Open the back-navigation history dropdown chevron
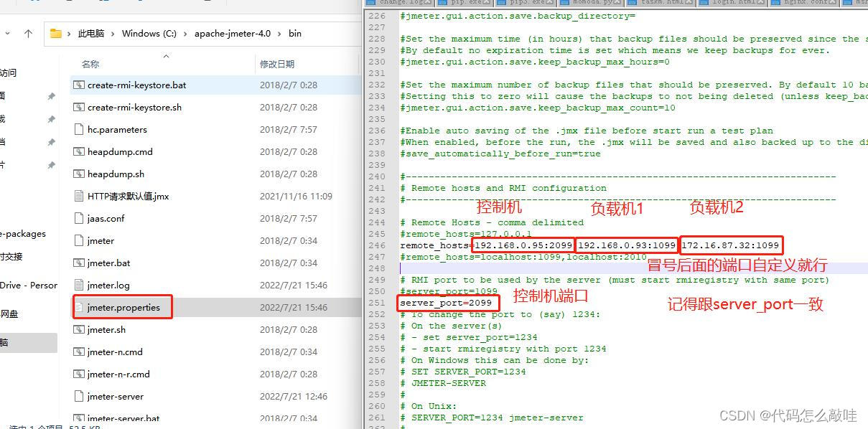This screenshot has height=429, width=868. (x=7, y=33)
